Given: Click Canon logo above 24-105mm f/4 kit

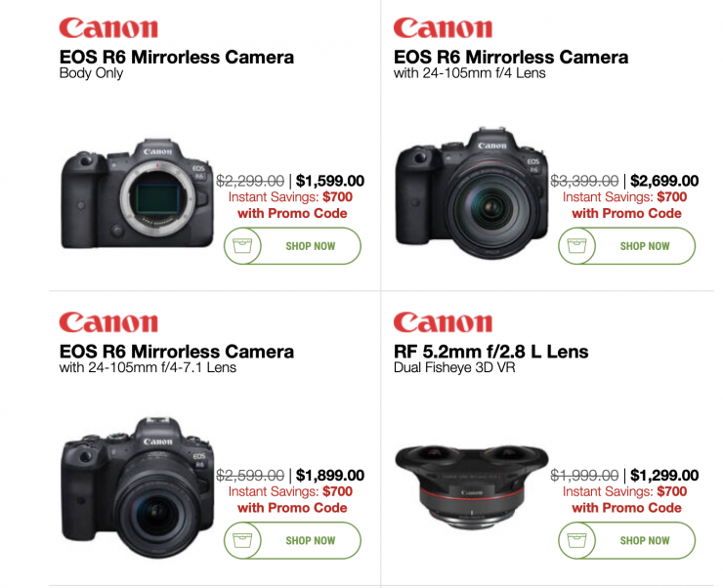Looking at the screenshot, I should 443,28.
